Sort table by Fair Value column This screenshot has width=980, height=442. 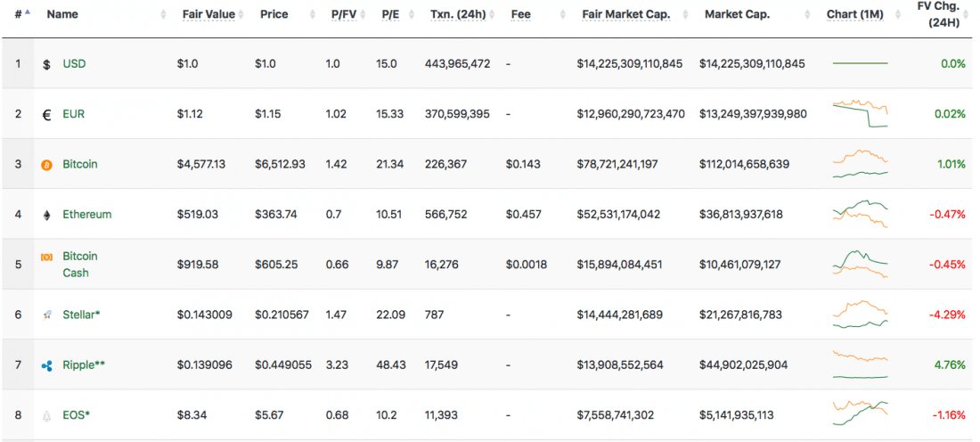click(x=208, y=15)
